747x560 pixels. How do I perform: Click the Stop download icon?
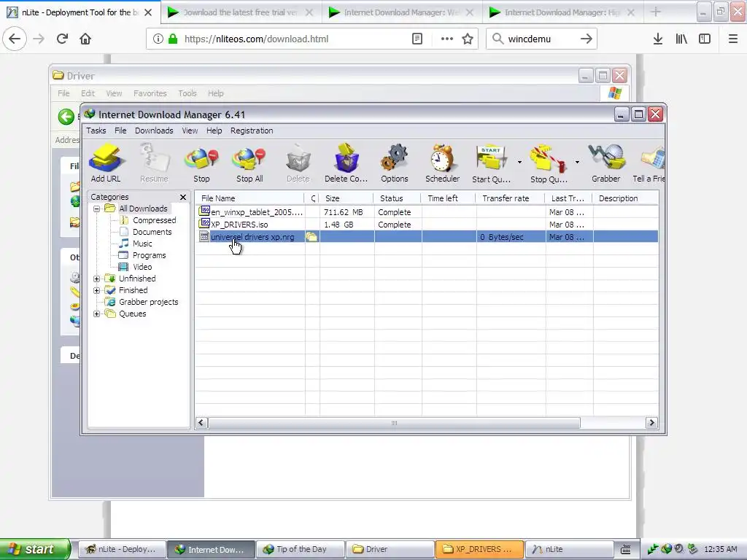click(201, 163)
